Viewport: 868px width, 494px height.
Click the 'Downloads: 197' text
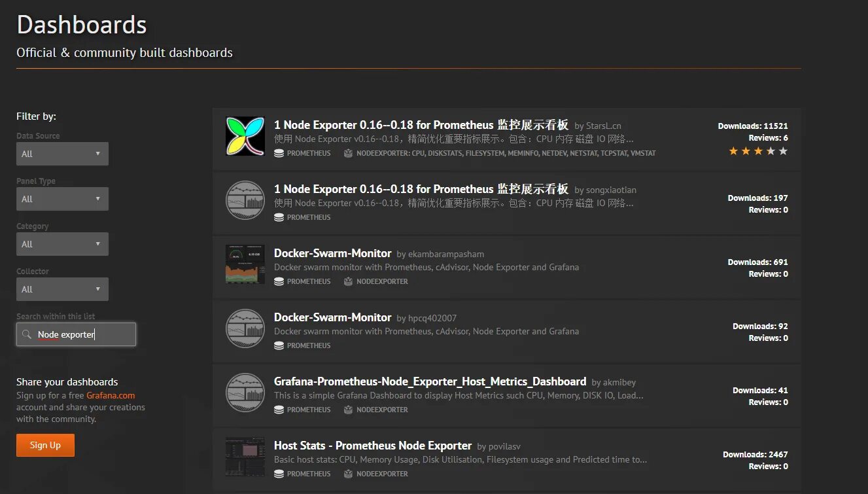757,198
